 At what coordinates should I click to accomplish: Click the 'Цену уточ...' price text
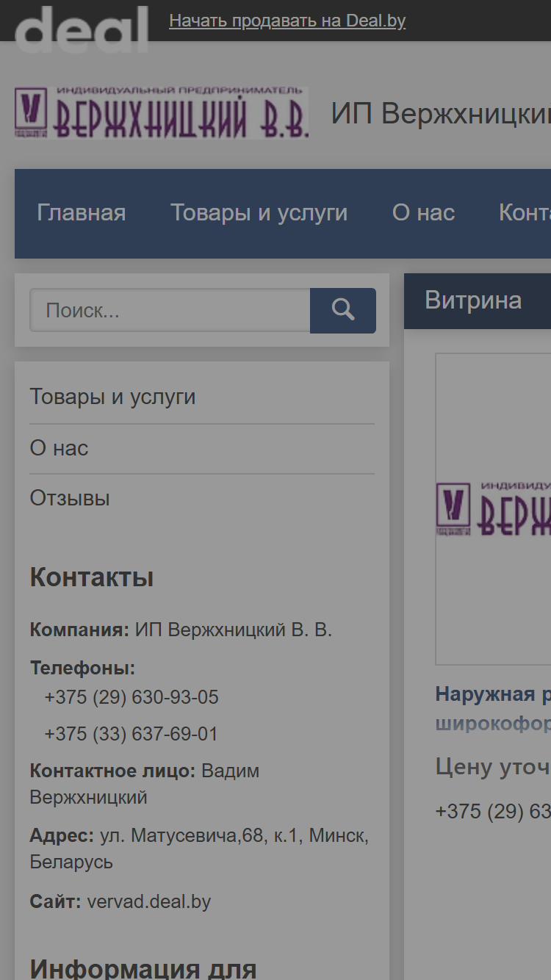click(x=493, y=767)
